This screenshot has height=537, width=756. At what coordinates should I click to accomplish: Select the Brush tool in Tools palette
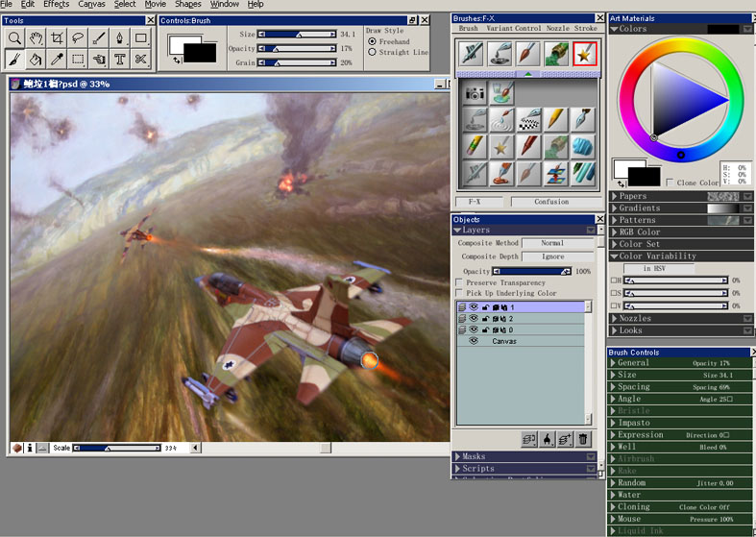(15, 60)
